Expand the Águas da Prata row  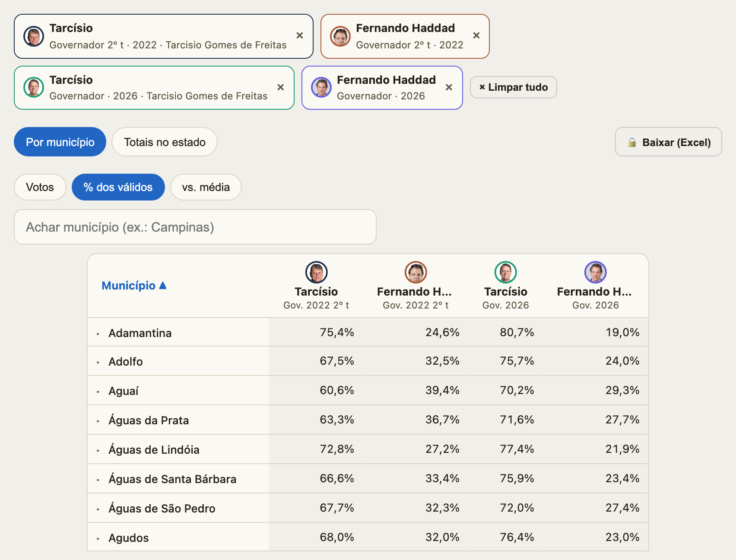pos(98,421)
